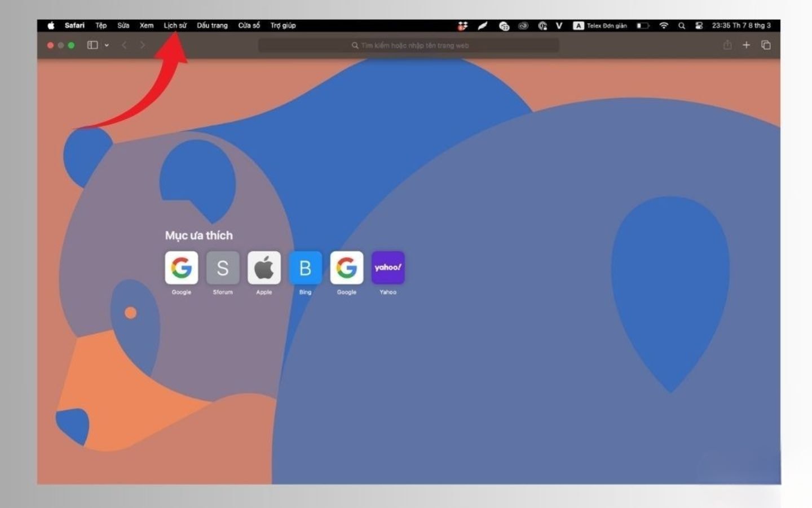Screen dimensions: 812x508
Task: Click the back navigation arrow
Action: pos(124,45)
